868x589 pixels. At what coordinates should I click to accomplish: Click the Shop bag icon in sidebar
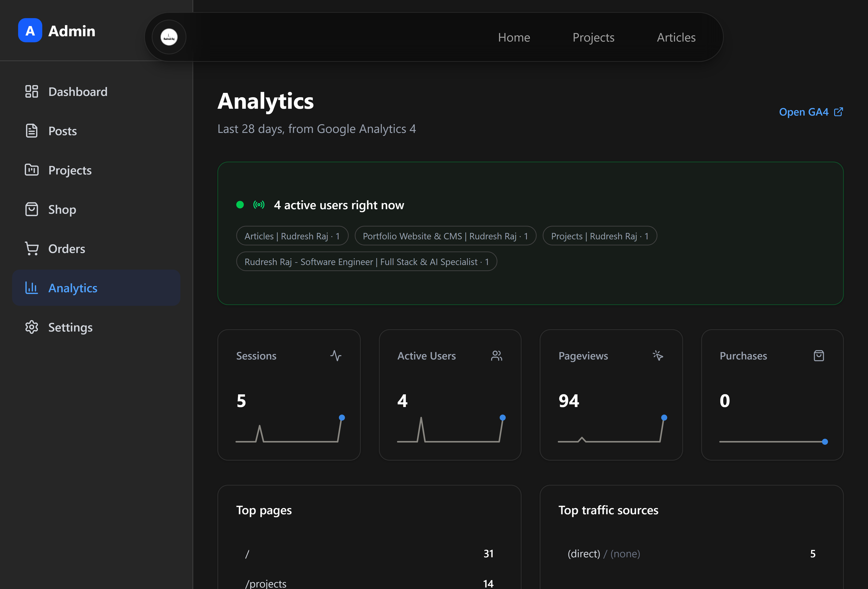[x=31, y=209]
